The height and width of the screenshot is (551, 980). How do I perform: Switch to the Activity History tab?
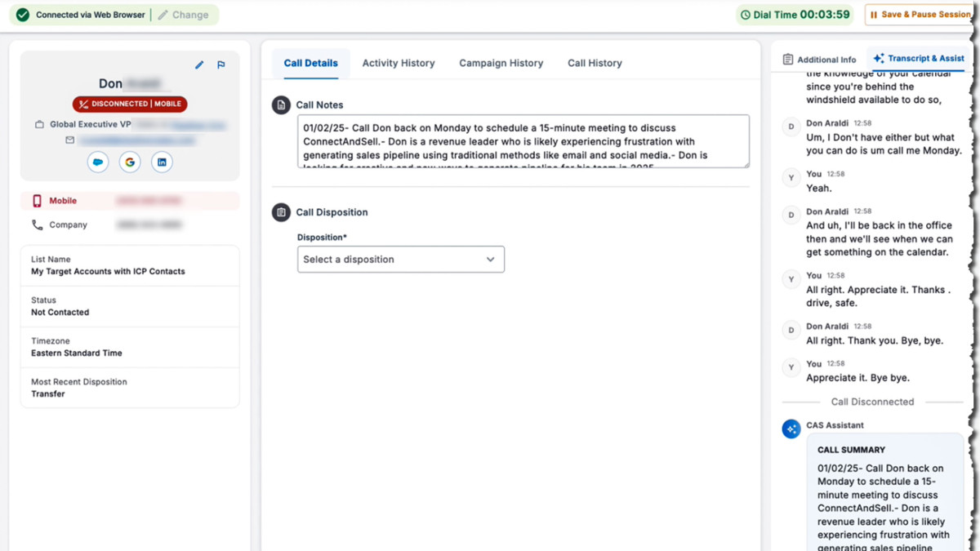click(398, 63)
